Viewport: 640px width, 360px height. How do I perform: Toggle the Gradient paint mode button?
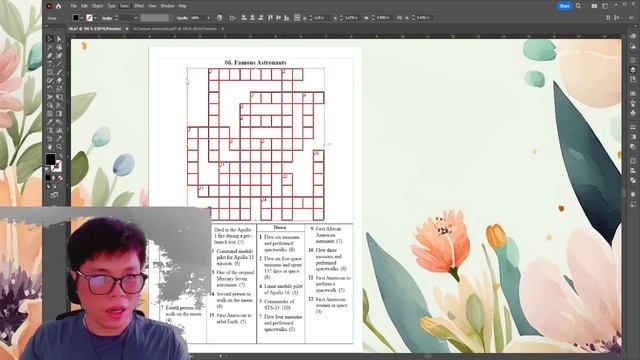point(54,178)
